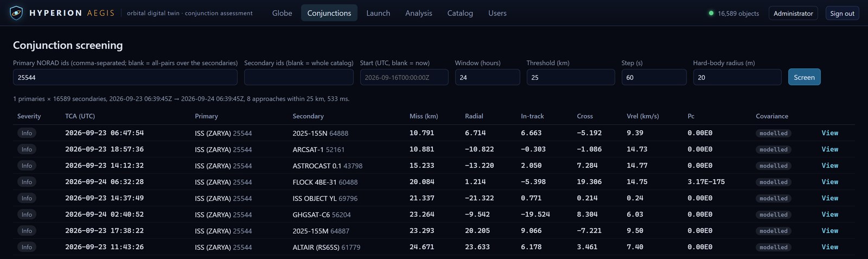Image resolution: width=868 pixels, height=259 pixels.
Task: Focus the Secondary ids input field
Action: (x=299, y=77)
